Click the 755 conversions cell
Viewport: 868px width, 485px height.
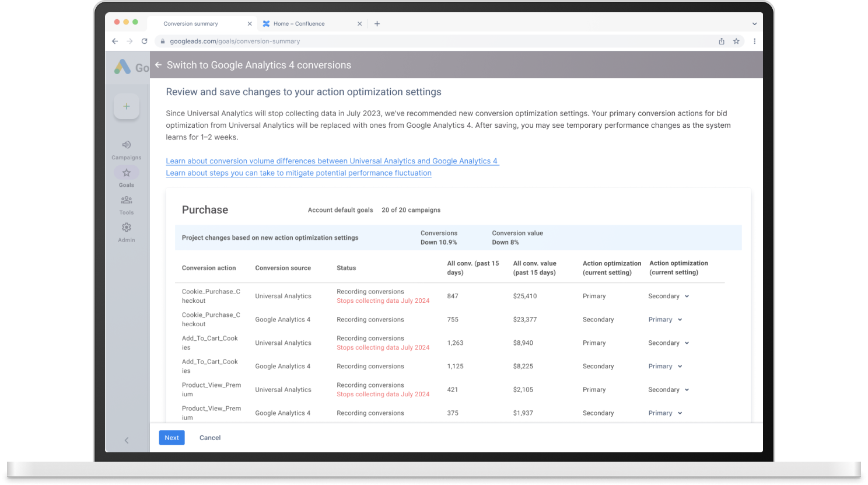pyautogui.click(x=453, y=320)
